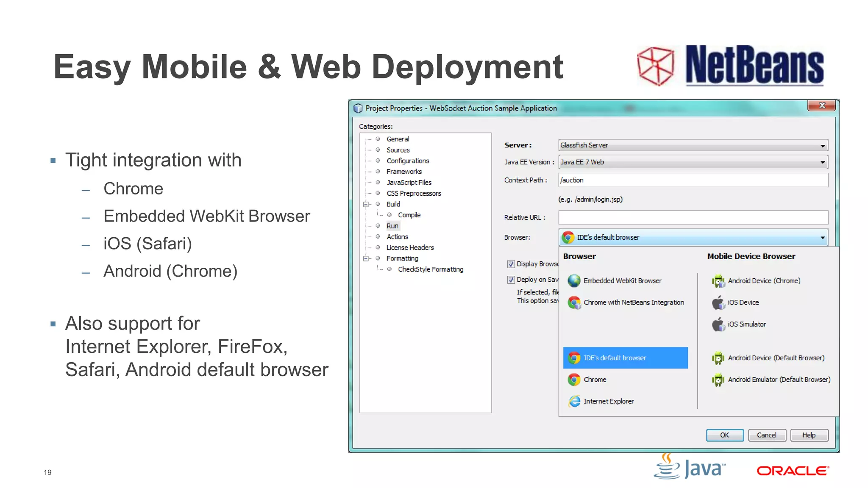Select iOS Simulator text option

(x=747, y=324)
